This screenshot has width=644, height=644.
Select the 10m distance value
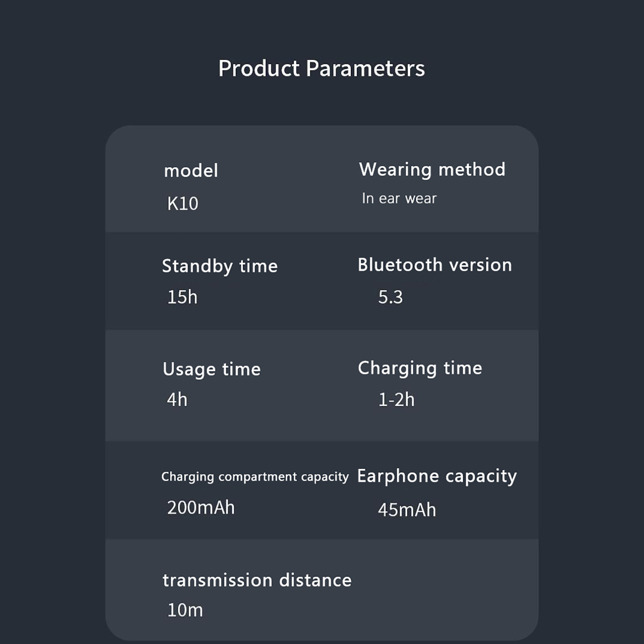[x=185, y=610]
